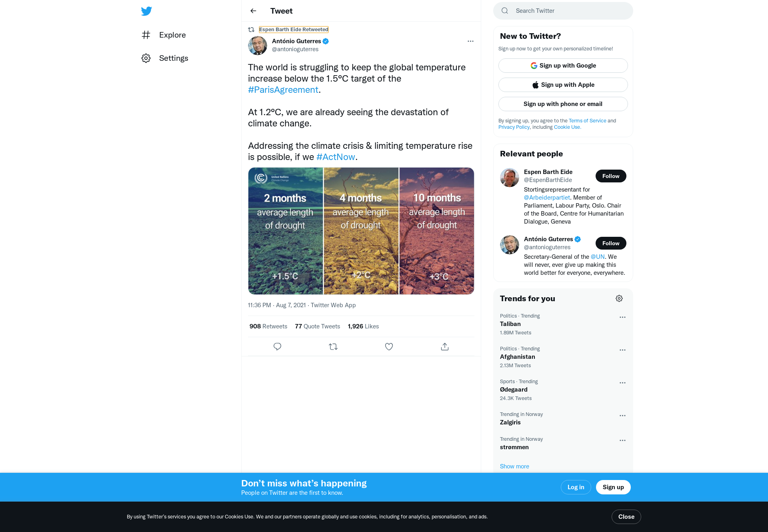Open the Explore menu item
The image size is (768, 532).
pos(164,35)
